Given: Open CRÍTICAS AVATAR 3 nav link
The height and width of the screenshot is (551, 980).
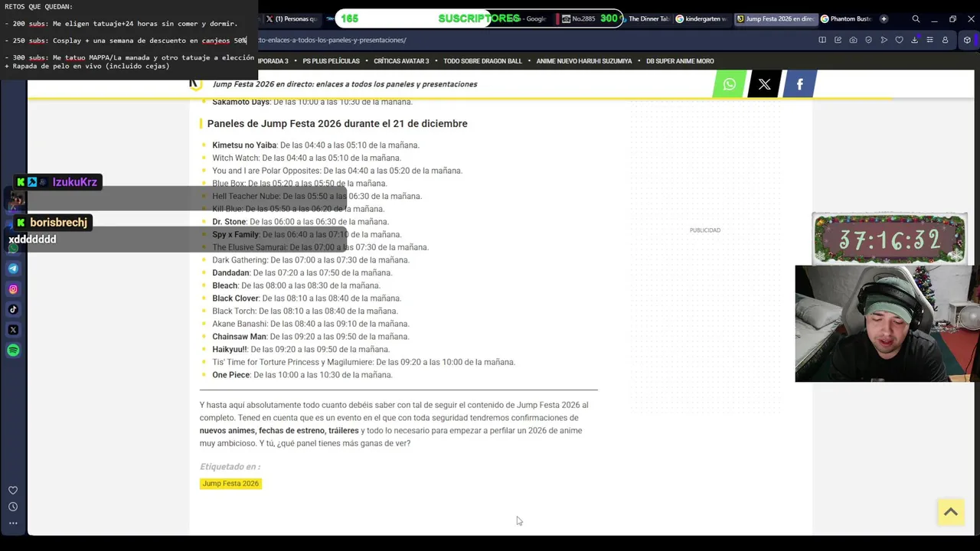Looking at the screenshot, I should [x=401, y=61].
